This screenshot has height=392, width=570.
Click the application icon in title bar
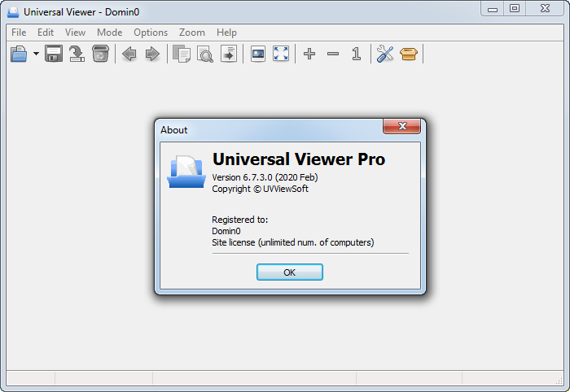(x=13, y=12)
